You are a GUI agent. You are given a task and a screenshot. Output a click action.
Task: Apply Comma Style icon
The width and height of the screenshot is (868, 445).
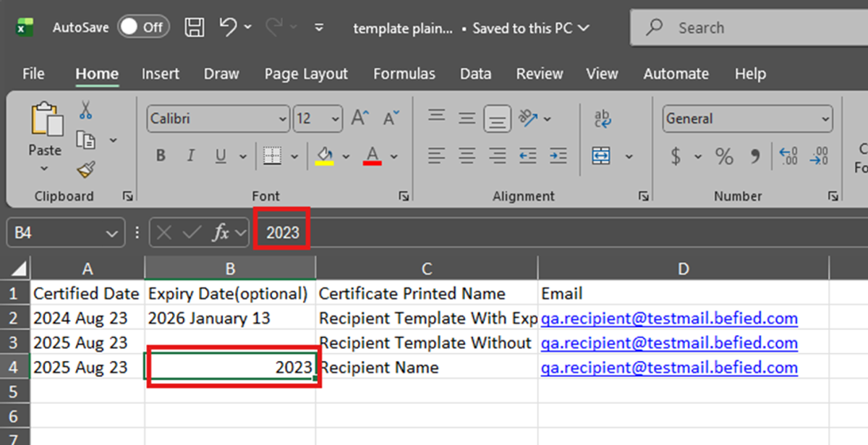756,156
